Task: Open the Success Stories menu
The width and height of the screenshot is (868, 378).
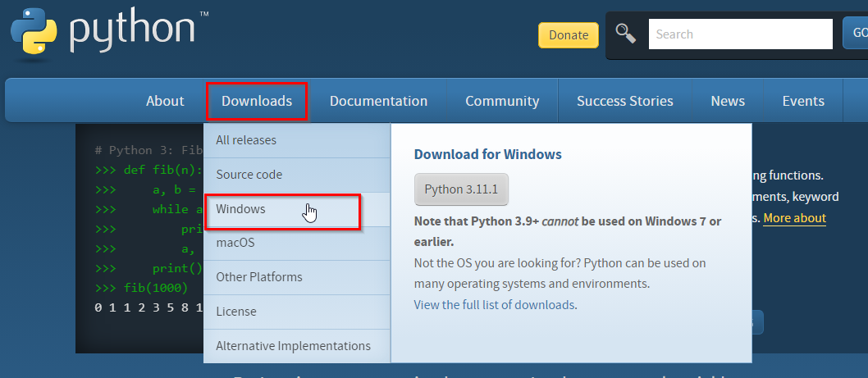Action: [x=625, y=101]
